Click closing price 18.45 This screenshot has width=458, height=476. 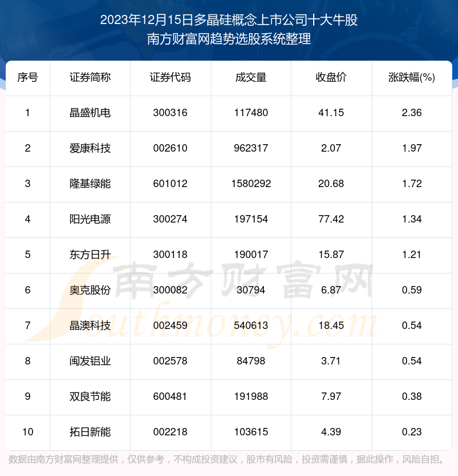point(331,326)
